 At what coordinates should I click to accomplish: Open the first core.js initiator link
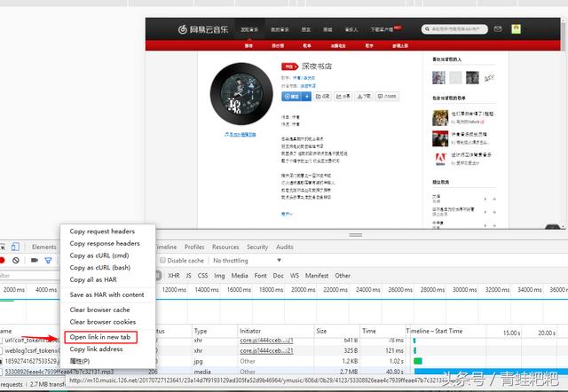[x=266, y=341]
